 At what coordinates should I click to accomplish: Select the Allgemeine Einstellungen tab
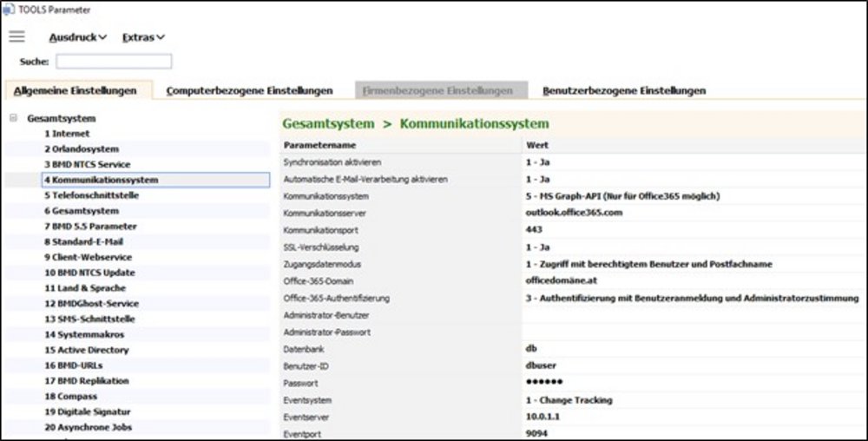click(x=76, y=90)
